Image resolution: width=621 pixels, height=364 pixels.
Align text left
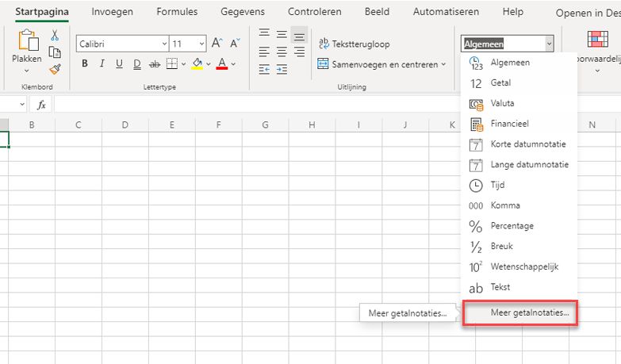(264, 51)
